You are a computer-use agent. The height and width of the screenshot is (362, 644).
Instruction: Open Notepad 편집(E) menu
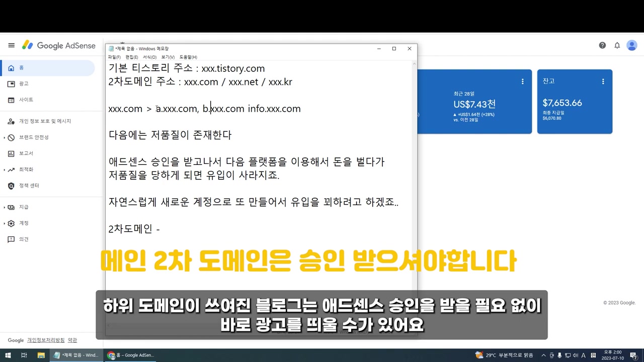click(x=132, y=57)
